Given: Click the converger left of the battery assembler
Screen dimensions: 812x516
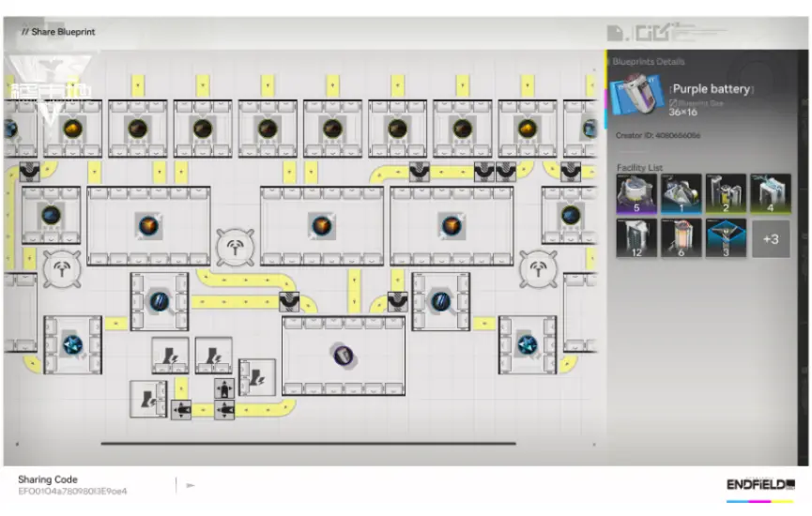Looking at the screenshot, I should (x=289, y=301).
